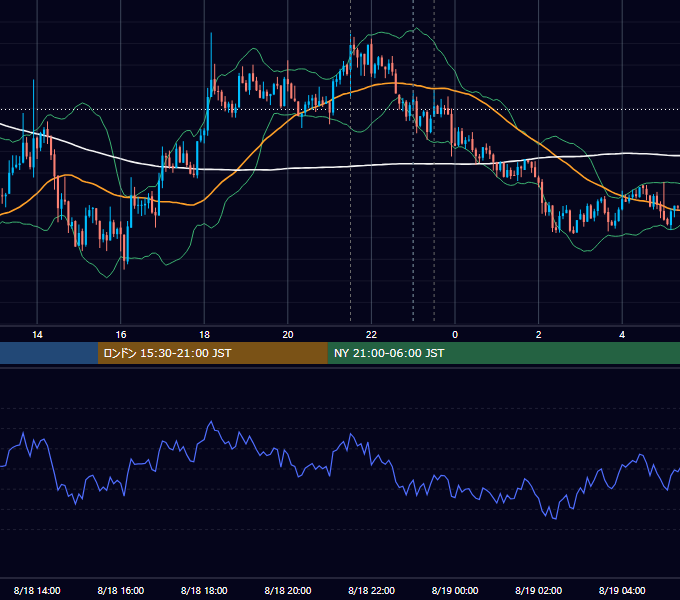The height and width of the screenshot is (600, 680).
Task: Click the 8/18 20:00 label on indicator axis
Action: point(288,590)
